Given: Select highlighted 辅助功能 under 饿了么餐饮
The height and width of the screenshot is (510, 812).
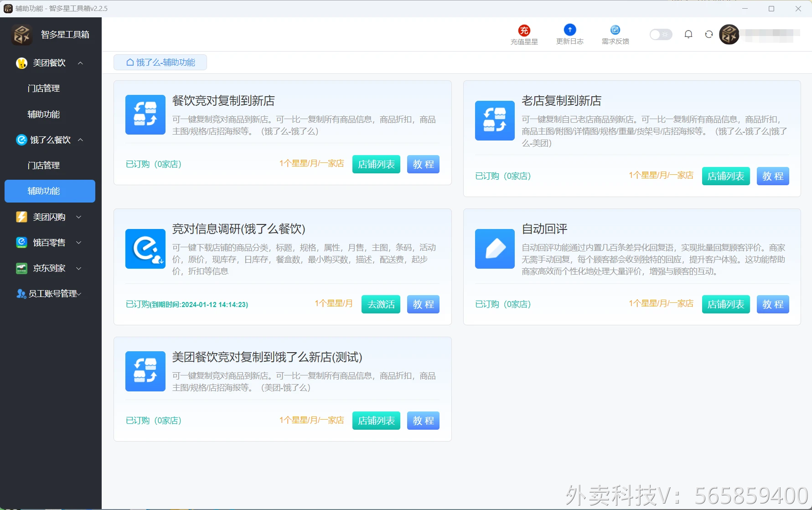Looking at the screenshot, I should click(x=50, y=191).
